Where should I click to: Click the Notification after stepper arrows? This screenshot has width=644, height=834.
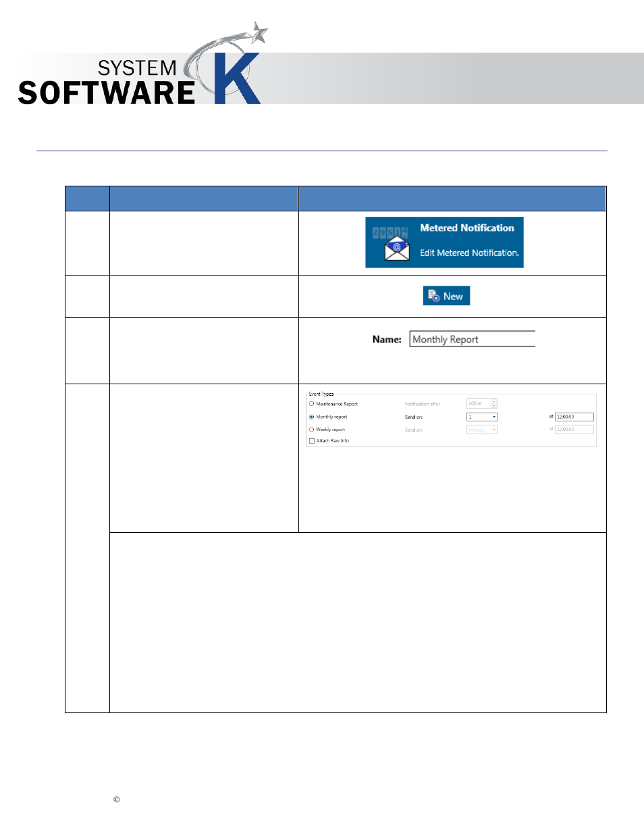pyautogui.click(x=494, y=403)
